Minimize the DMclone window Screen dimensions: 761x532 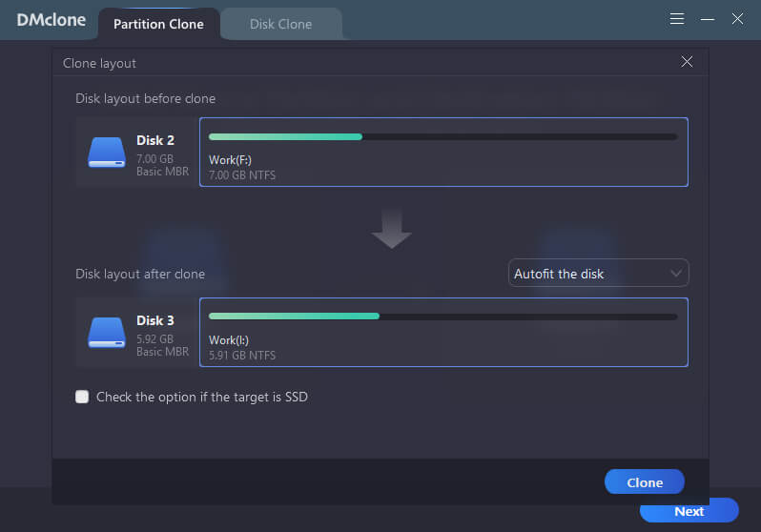tap(708, 19)
